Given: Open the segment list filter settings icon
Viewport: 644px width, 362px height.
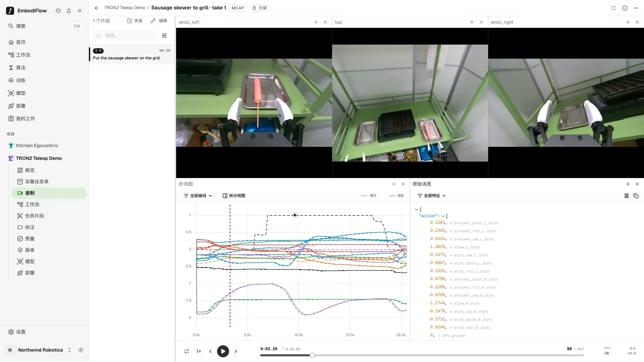Looking at the screenshot, I should pos(164,36).
